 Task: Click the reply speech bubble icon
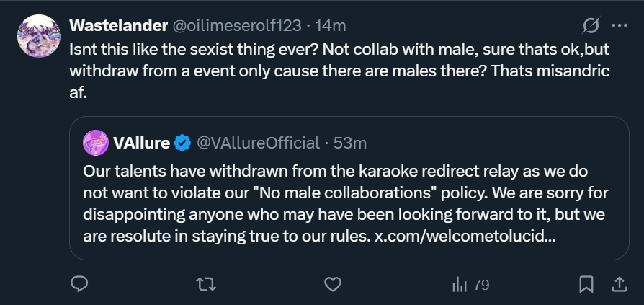pyautogui.click(x=79, y=284)
